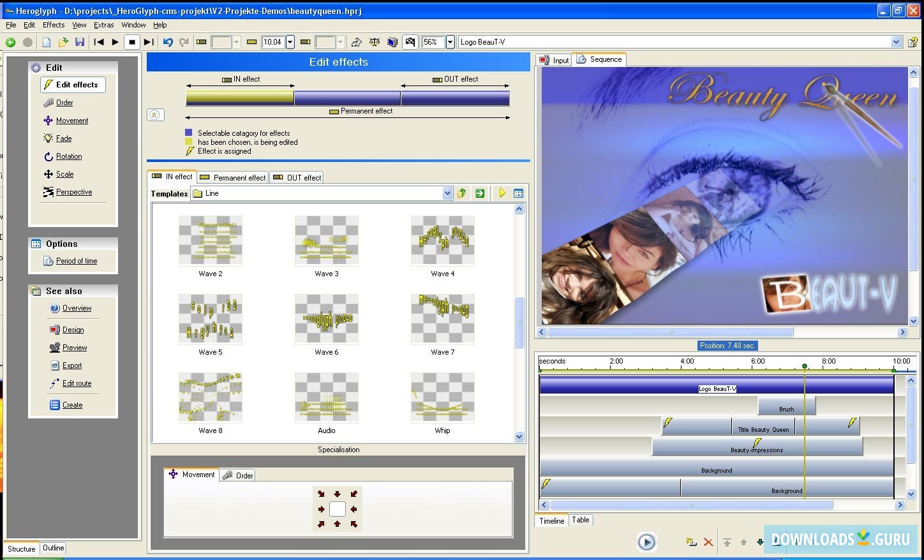The width and height of the screenshot is (924, 560).
Task: Select the top-left movement direction arrow
Action: 321,494
